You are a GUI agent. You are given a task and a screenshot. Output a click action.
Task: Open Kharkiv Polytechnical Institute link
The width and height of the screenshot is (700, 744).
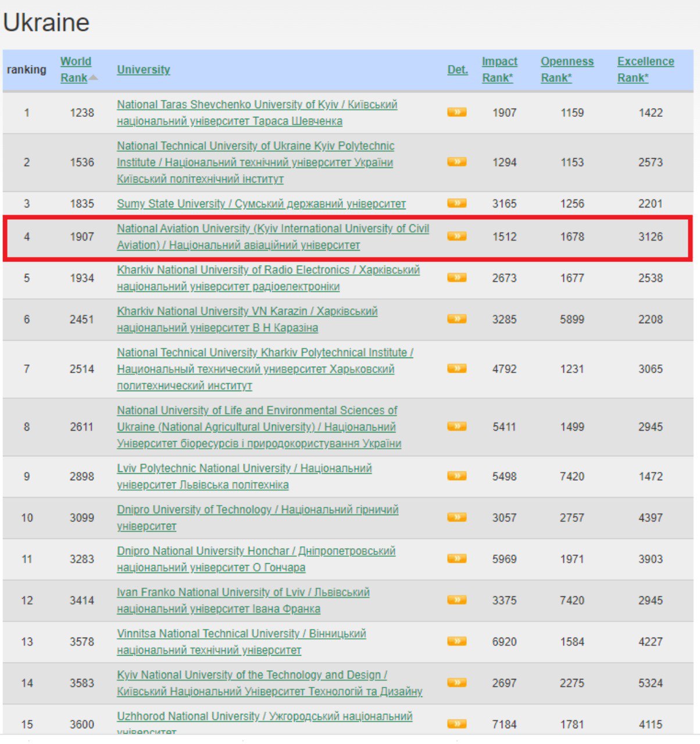[x=265, y=369]
